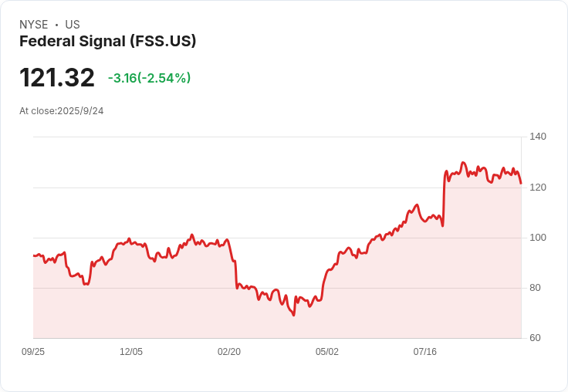Screen dimensions: 568x392
Task: Click the chart line's highest peak near 130
Action: [x=463, y=163]
